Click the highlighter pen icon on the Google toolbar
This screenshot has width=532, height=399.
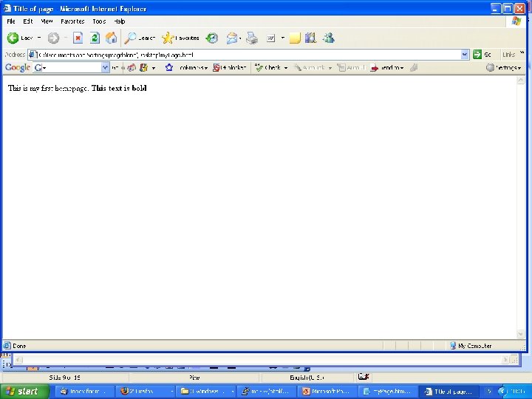[413, 67]
